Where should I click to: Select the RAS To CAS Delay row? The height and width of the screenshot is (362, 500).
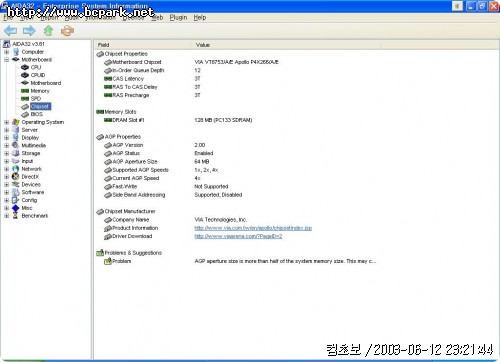(x=237, y=87)
